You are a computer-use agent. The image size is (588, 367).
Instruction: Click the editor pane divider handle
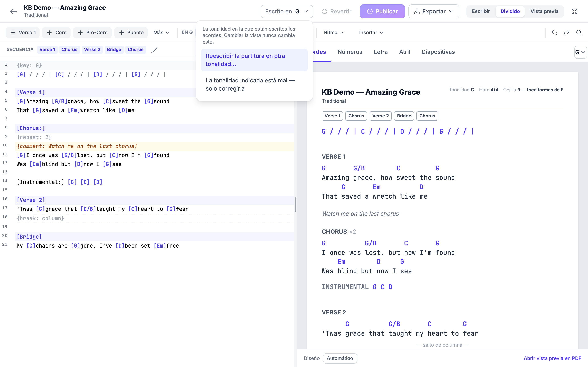(295, 205)
